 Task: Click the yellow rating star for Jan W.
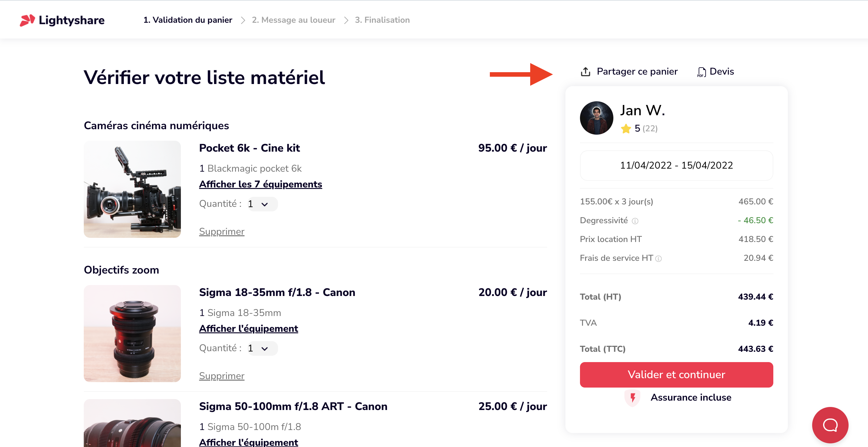(626, 129)
